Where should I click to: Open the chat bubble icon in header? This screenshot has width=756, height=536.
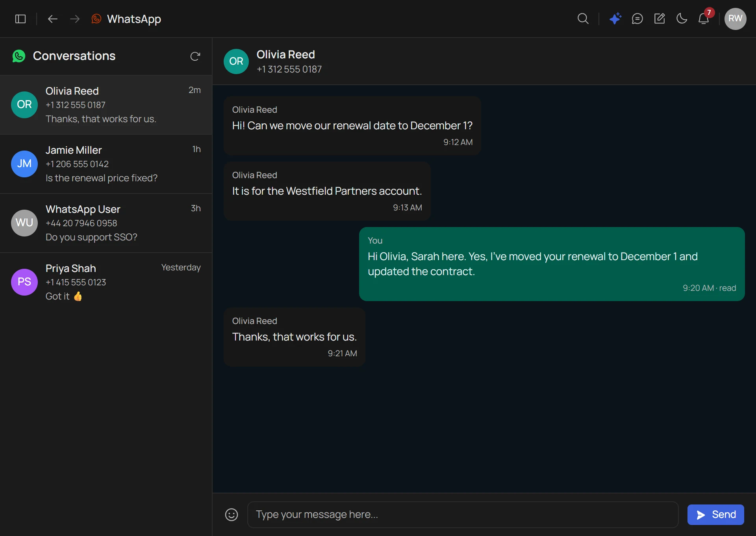637,19
